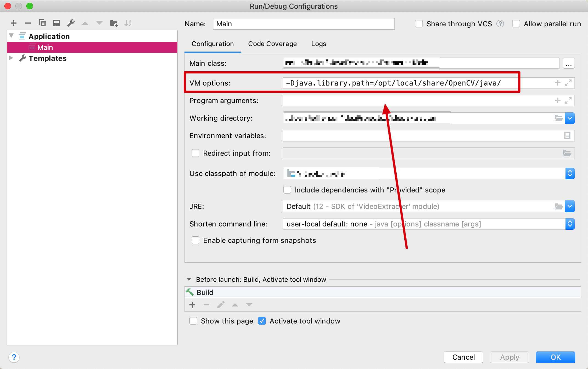Expand Program arguments field editor
588x369 pixels.
click(x=568, y=101)
